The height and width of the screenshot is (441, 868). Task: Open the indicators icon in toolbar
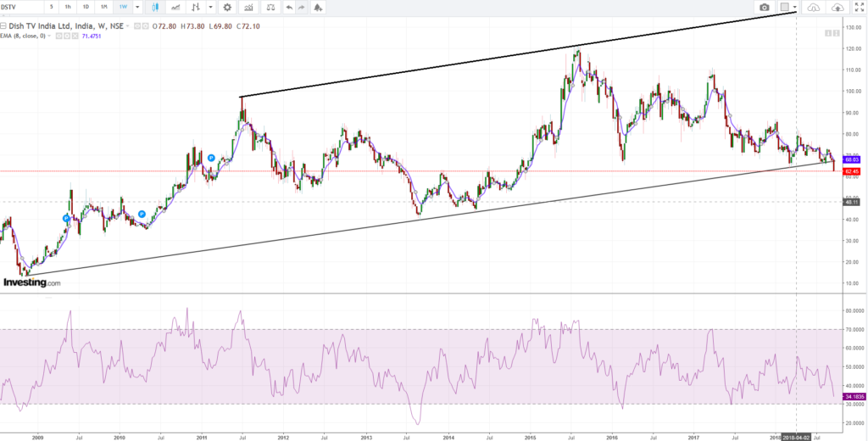(248, 7)
